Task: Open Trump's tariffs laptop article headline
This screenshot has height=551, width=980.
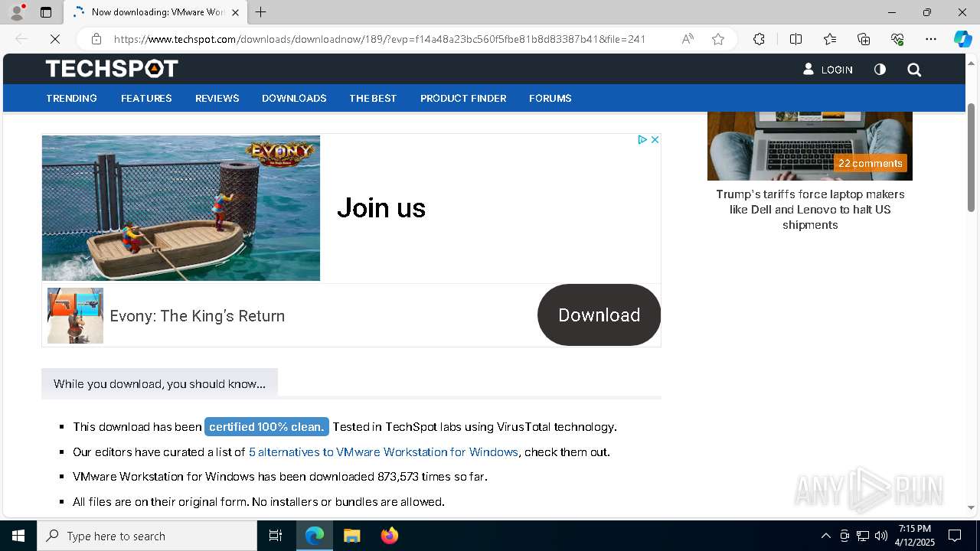Action: tap(810, 209)
